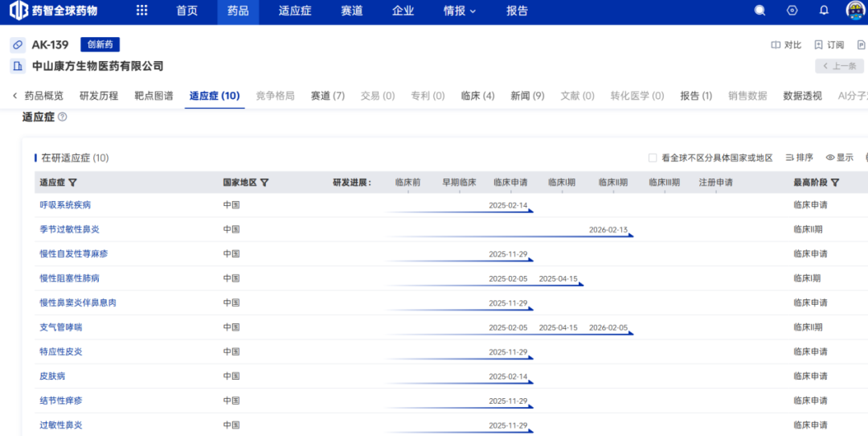This screenshot has width=868, height=436.
Task: Click 2025-02-14 marker in 呼吸系统疾病 row
Action: (508, 205)
